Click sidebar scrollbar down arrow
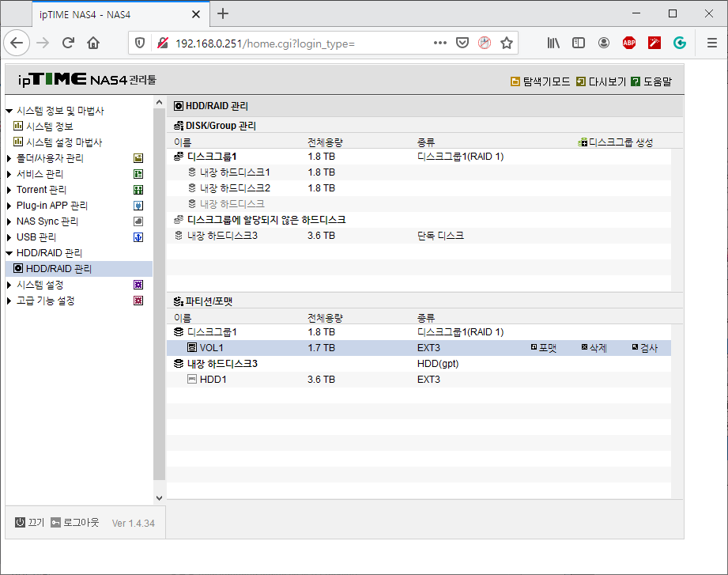728x575 pixels. click(x=159, y=498)
